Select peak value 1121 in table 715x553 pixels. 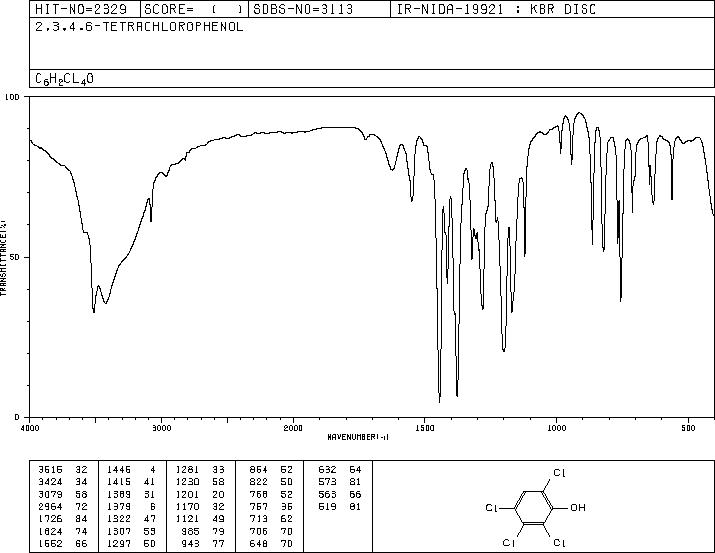(x=187, y=519)
